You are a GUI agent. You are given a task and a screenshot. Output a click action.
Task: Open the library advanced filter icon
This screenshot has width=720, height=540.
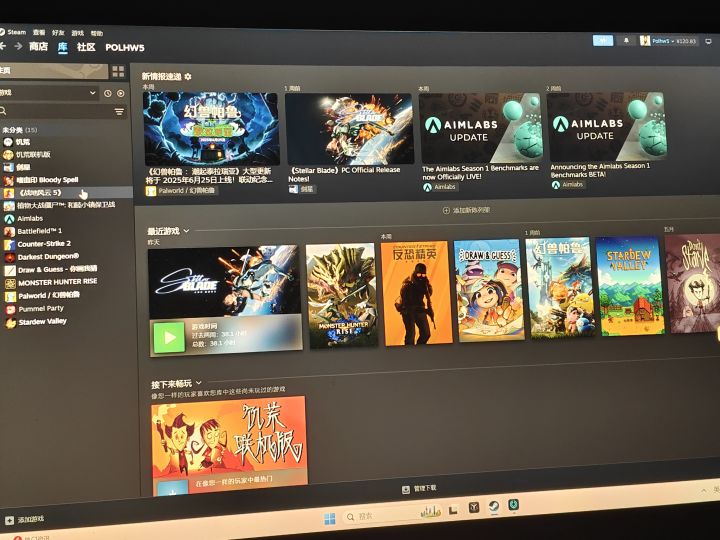coord(119,112)
